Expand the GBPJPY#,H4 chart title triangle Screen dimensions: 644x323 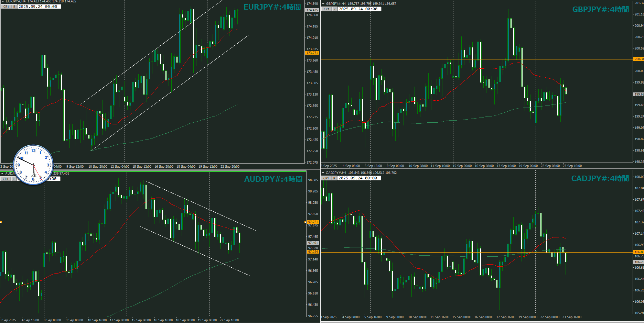(323, 4)
